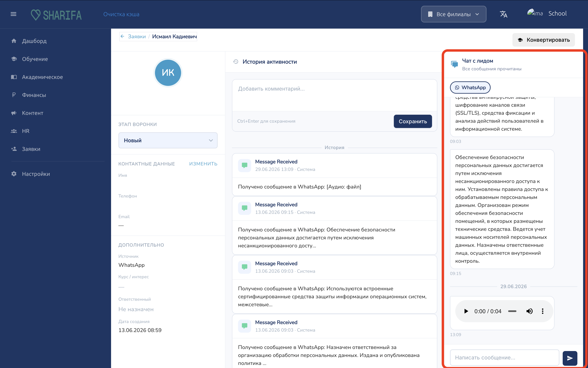Focus the Добавить комментарий text area
This screenshot has height=368, width=588.
(334, 95)
